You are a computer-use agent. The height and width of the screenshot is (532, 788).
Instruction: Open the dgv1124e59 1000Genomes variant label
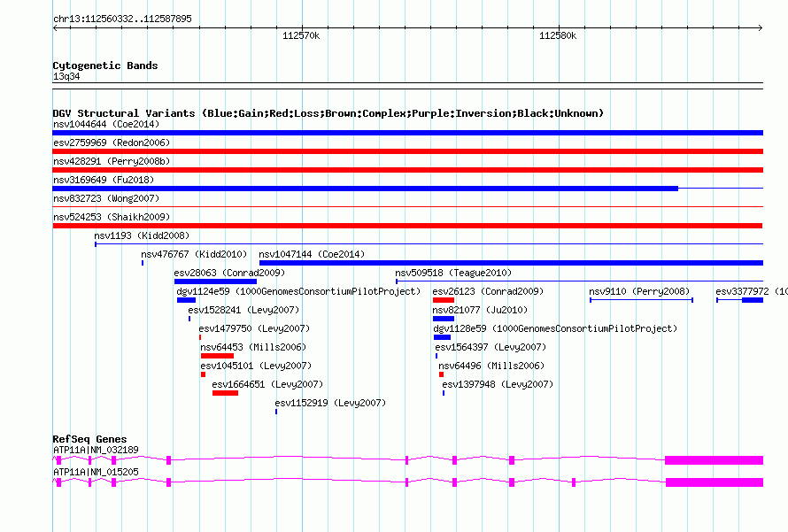[298, 291]
